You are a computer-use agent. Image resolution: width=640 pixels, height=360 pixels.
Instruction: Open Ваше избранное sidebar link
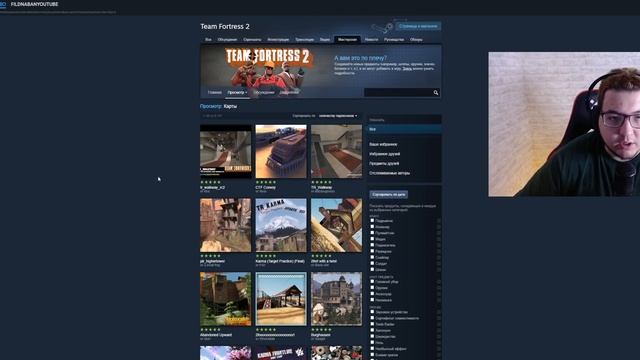[383, 144]
